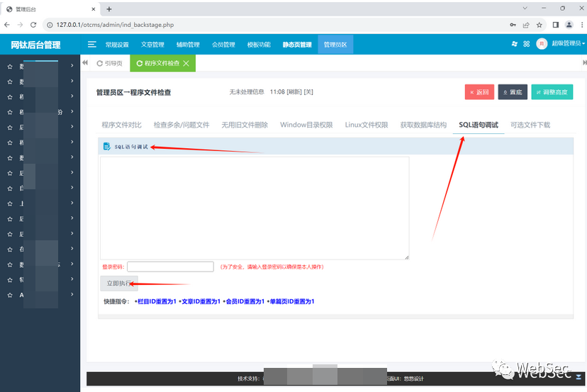Screen dimensions: 587x392
Task: Open the 管理员区 top menu
Action: 335,45
